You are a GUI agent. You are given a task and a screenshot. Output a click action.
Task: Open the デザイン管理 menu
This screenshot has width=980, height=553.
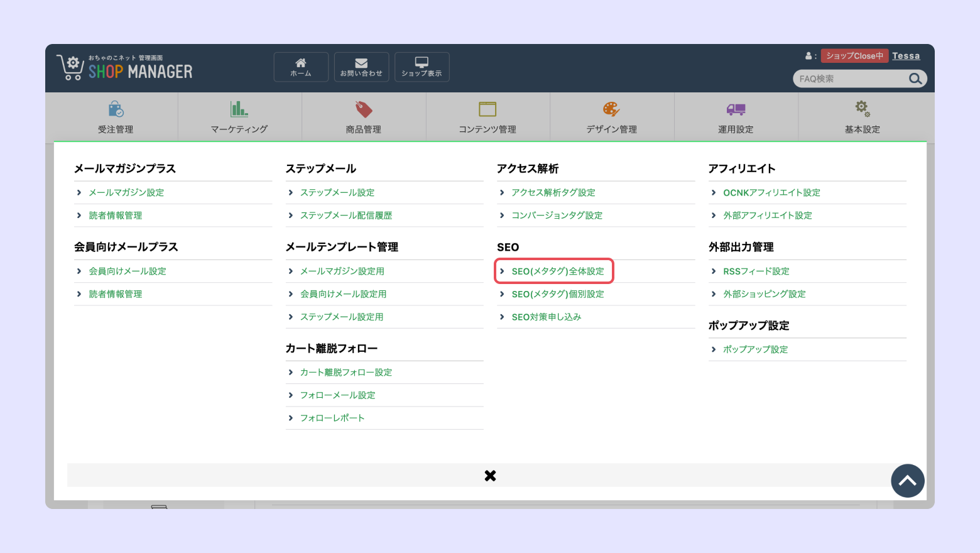[x=612, y=118]
